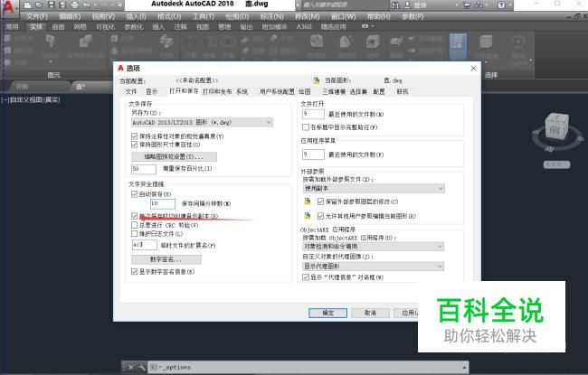Open the 另存为 file format dropdown
The width and height of the screenshot is (588, 375).
[202, 123]
